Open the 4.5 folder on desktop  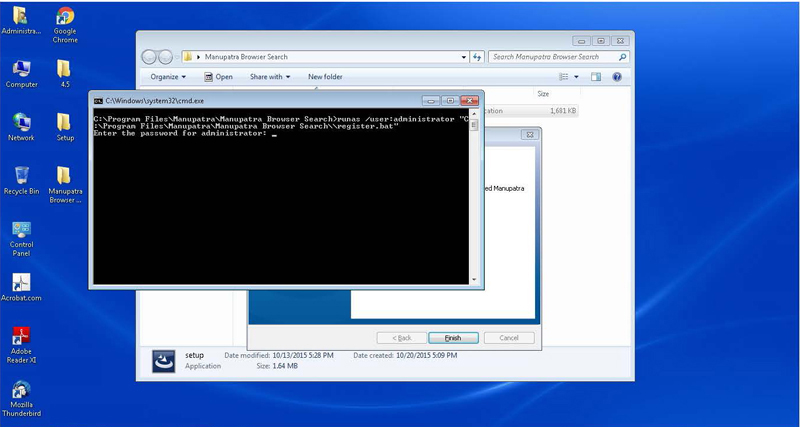64,74
